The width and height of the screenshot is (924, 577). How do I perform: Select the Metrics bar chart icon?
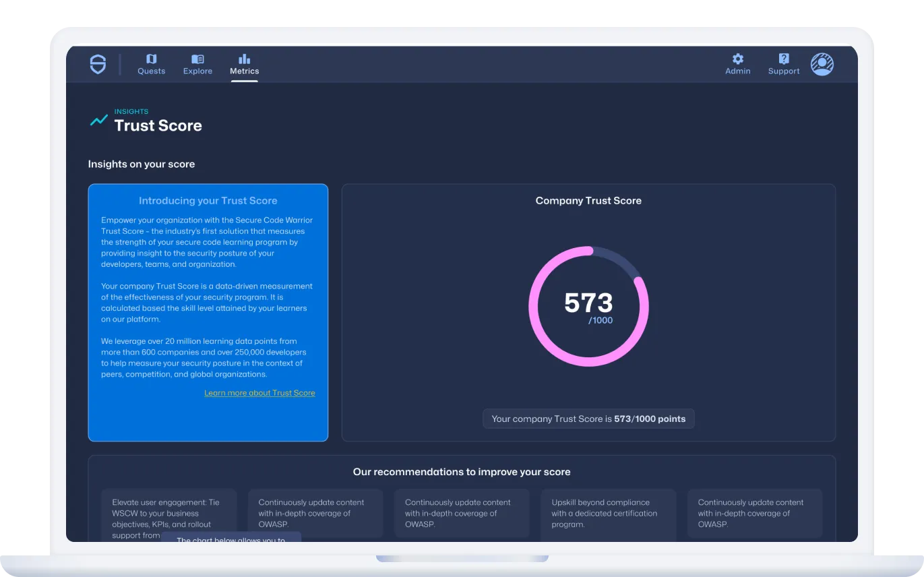[x=244, y=58]
